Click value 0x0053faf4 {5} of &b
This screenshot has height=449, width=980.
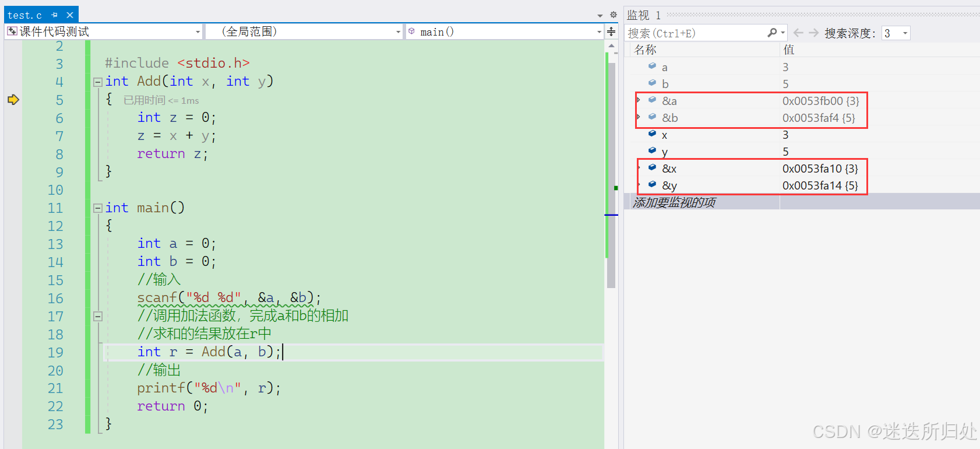tap(819, 118)
